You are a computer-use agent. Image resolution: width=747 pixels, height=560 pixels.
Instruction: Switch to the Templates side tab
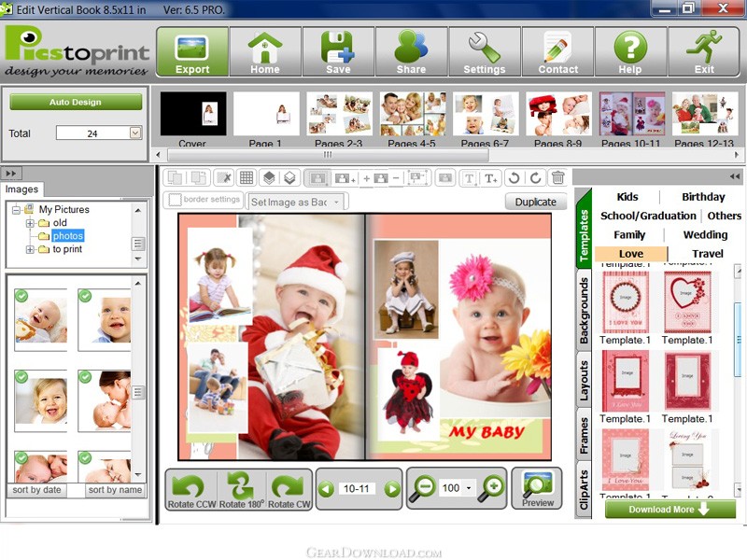tap(584, 228)
